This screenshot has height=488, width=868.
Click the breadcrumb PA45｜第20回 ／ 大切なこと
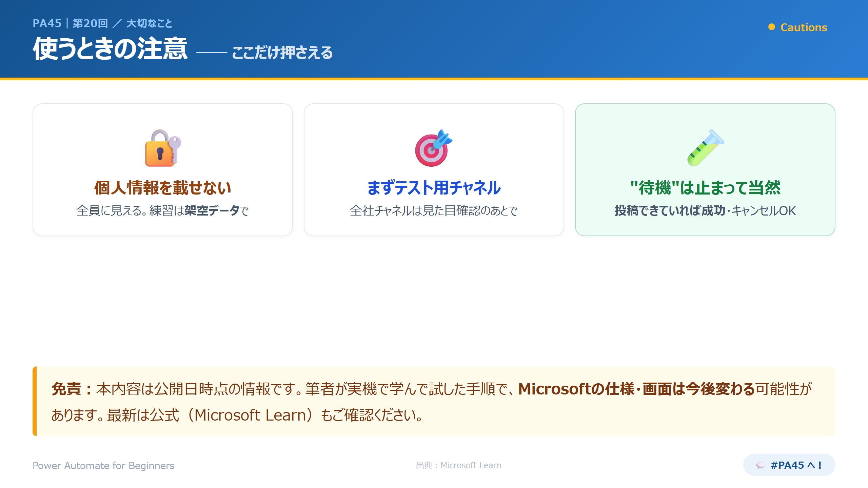click(102, 23)
